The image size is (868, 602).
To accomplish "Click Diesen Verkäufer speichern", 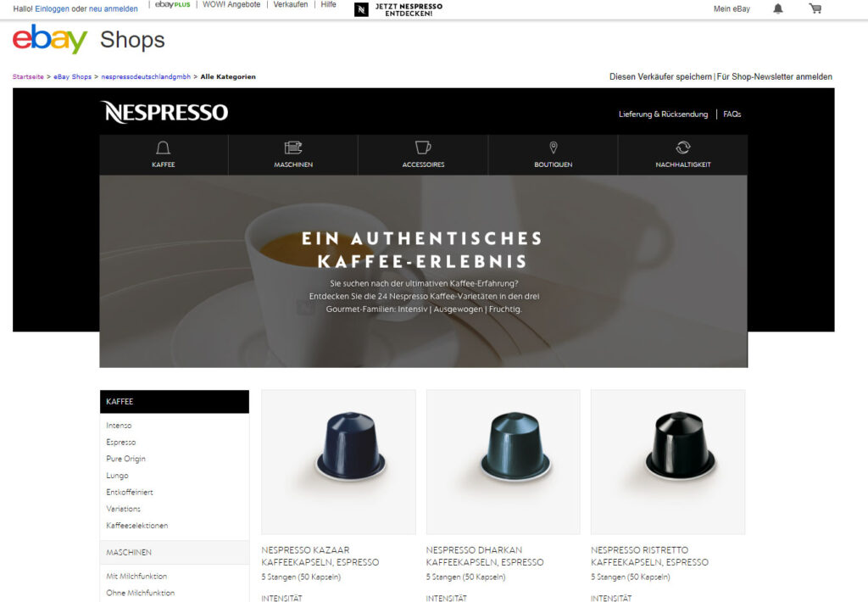I will [x=660, y=76].
